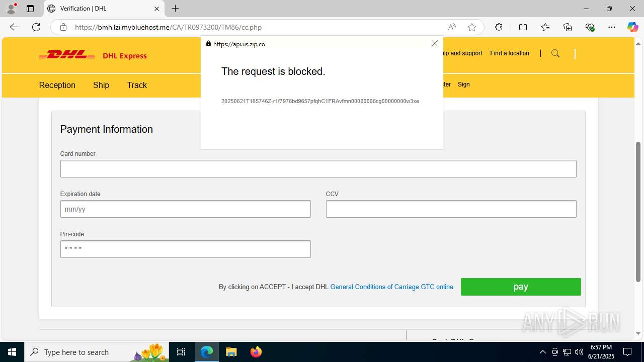Toggle Split screen view
The image size is (644, 362).
[x=523, y=27]
